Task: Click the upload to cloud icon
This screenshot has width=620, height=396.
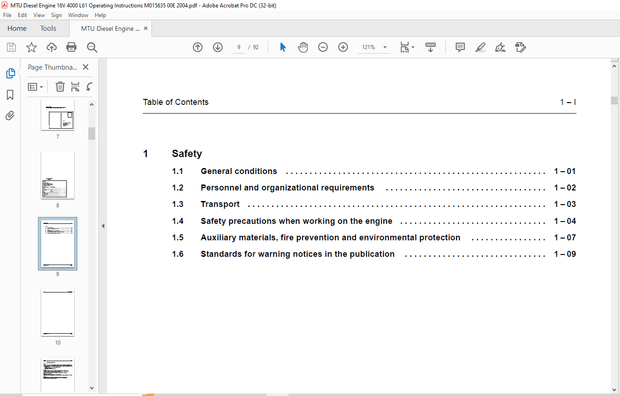Action: click(51, 47)
